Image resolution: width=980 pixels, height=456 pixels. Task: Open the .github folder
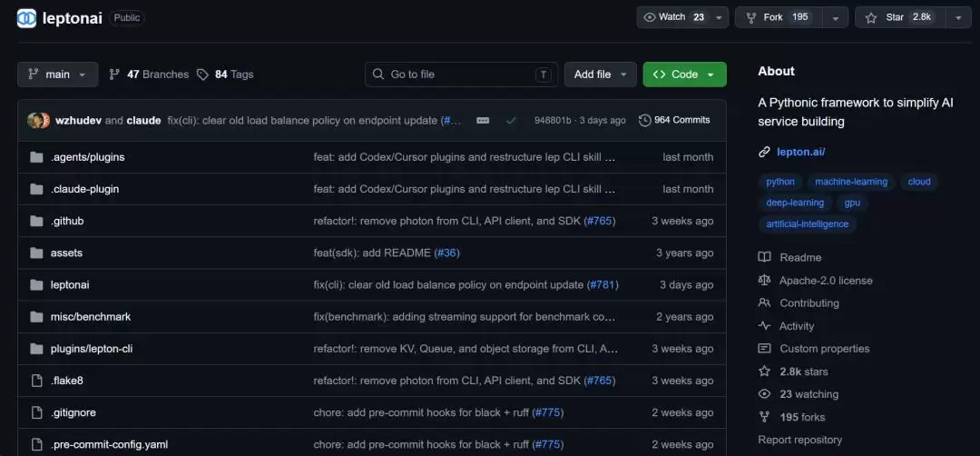click(67, 221)
